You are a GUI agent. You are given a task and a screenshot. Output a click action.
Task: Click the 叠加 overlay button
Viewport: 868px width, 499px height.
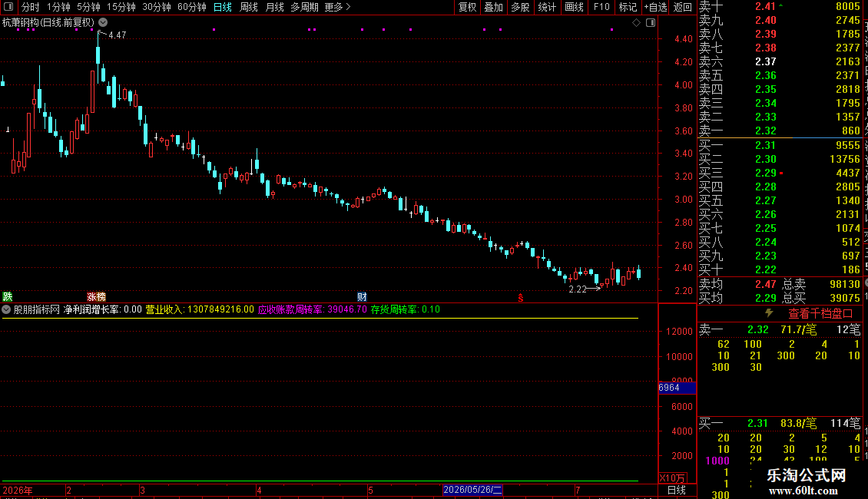click(494, 7)
